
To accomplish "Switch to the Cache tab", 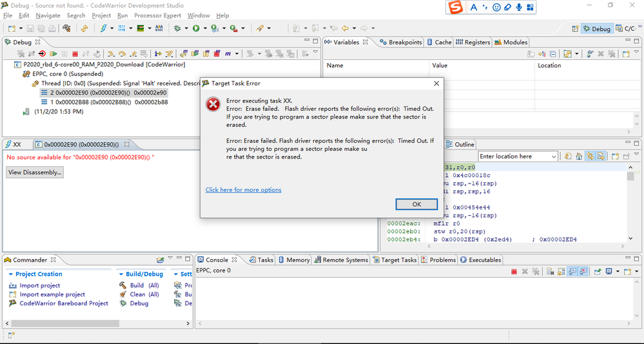I will (440, 43).
